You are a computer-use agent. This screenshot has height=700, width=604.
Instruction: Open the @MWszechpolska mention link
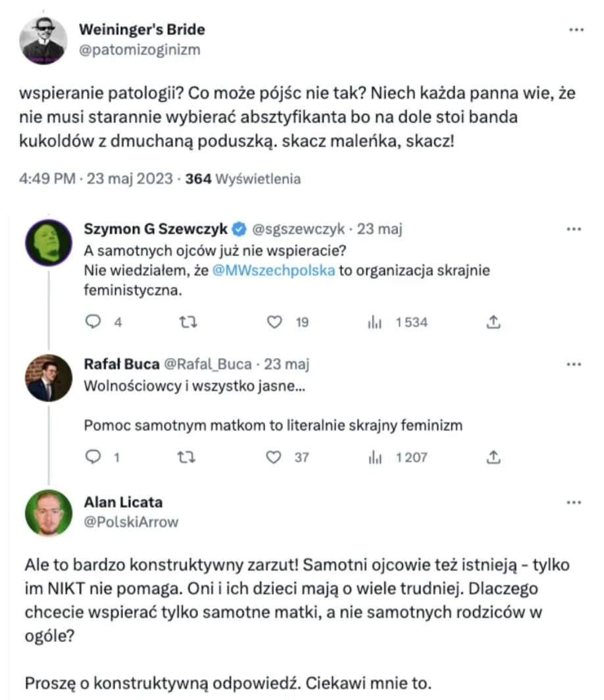click(x=273, y=270)
